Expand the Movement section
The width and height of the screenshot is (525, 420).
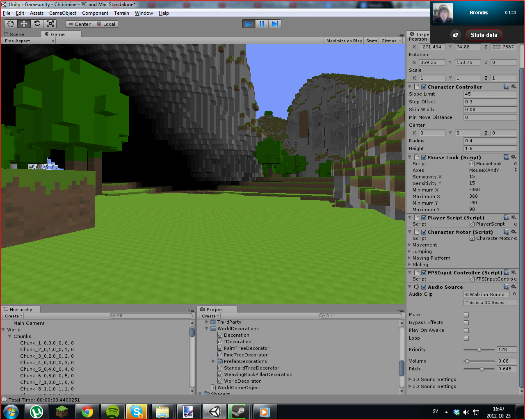pos(409,245)
